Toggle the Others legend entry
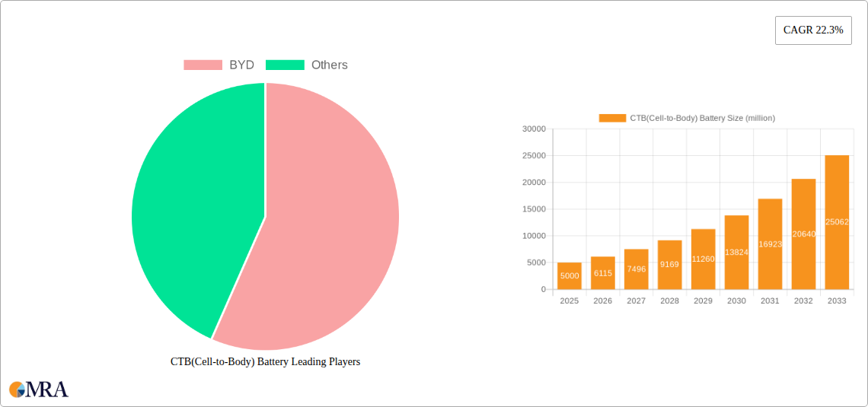This screenshot has width=868, height=407. coord(307,65)
